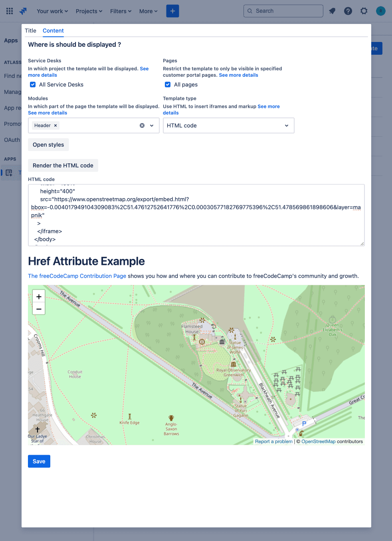The width and height of the screenshot is (392, 541).
Task: Click Royal Observatory Greenwich museum marker
Action: pyautogui.click(x=234, y=364)
